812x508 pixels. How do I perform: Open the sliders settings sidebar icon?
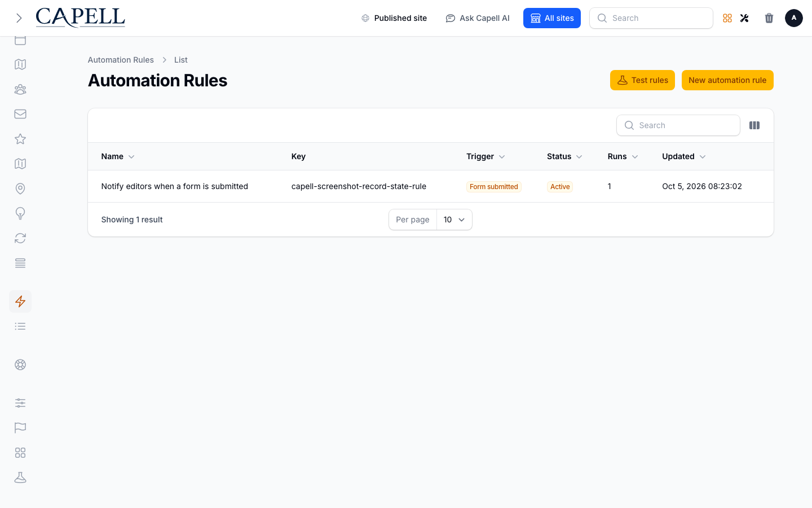(x=20, y=403)
